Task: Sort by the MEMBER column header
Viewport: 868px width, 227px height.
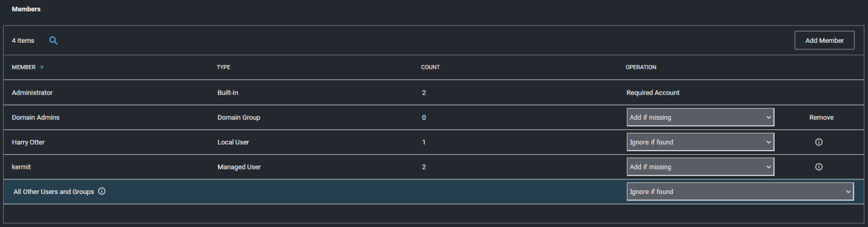Action: point(24,67)
